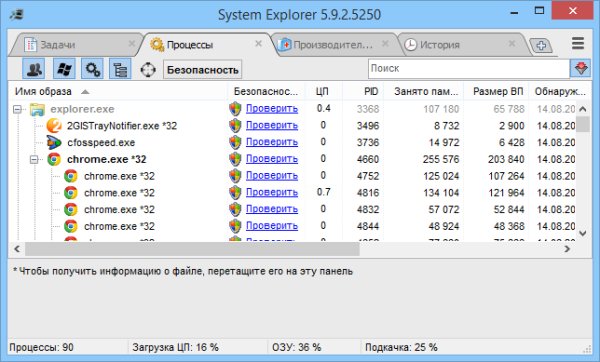Open the red arrow search filter button

click(x=580, y=68)
